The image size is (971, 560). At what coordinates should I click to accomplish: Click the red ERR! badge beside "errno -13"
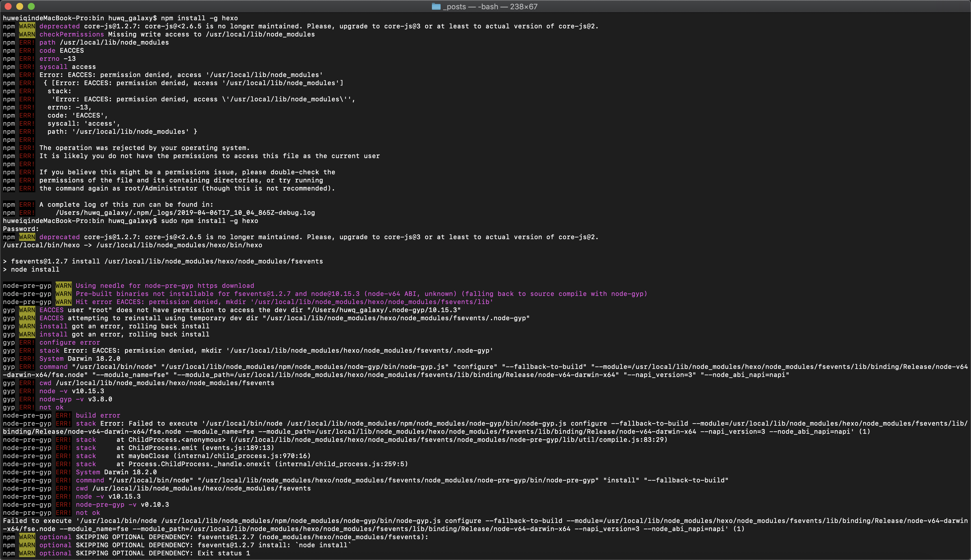tap(27, 58)
